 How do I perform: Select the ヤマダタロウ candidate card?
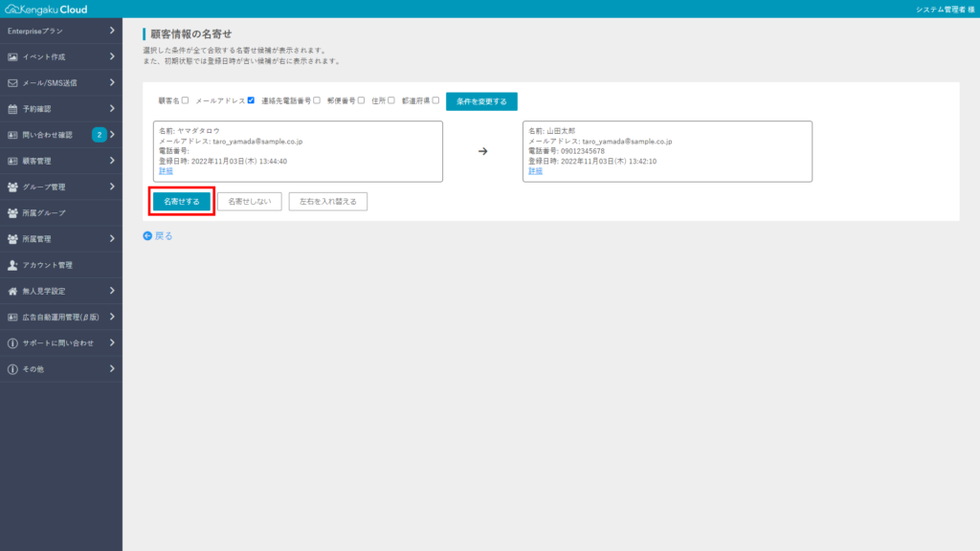pos(299,152)
